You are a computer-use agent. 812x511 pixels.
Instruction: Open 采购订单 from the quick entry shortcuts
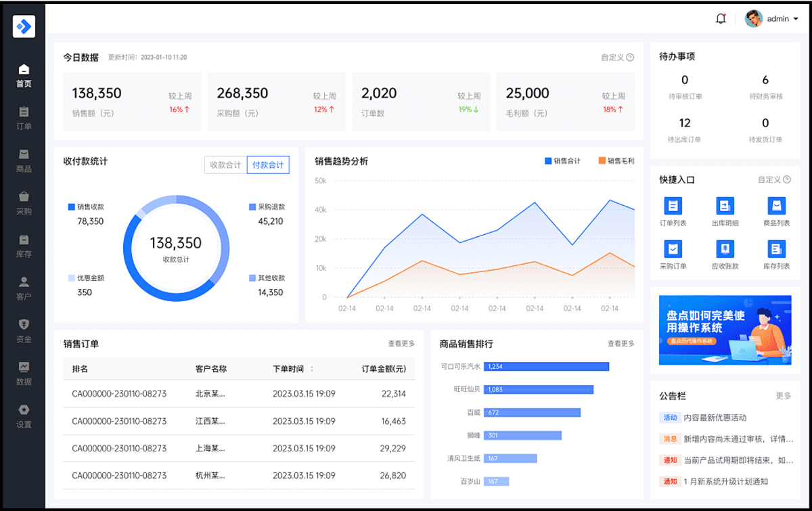point(672,255)
